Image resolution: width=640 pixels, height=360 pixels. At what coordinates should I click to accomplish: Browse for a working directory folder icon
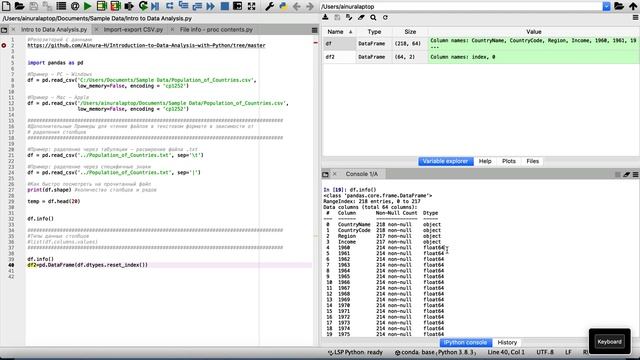point(619,6)
